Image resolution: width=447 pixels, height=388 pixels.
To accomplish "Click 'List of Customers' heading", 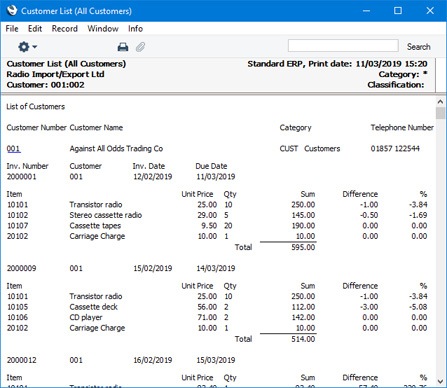I will (x=36, y=107).
